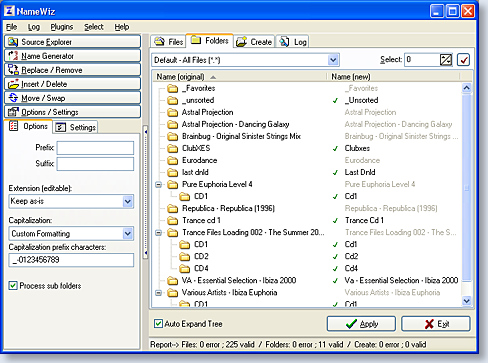Switch to the Create tab
The width and height of the screenshot is (488, 363).
tap(254, 42)
